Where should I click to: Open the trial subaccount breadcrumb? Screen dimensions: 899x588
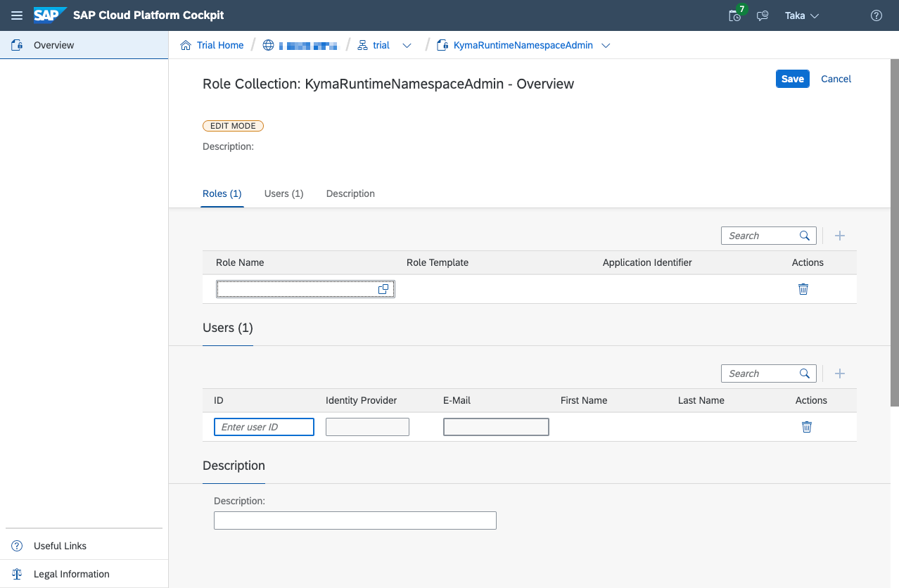[381, 45]
